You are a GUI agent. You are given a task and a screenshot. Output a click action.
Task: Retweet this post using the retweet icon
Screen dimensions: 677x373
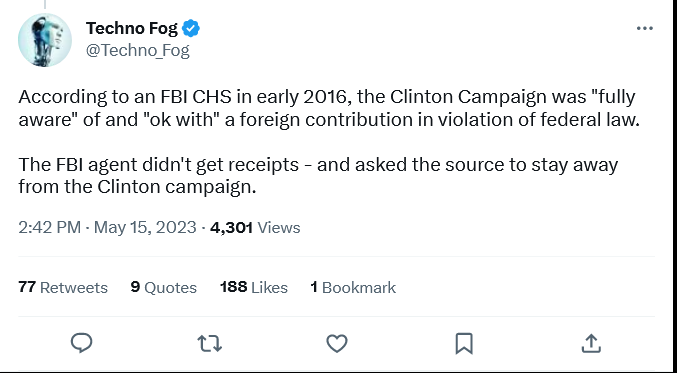coord(209,344)
